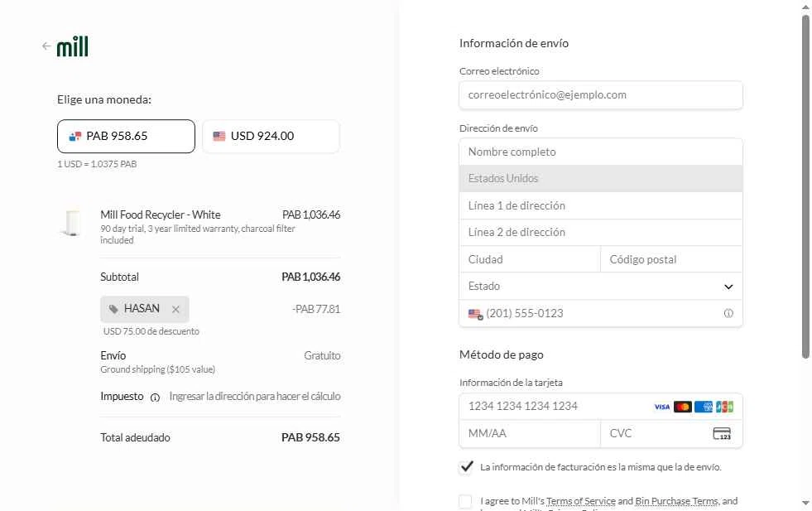
Task: Click the back arrow beside mill logo
Action: coord(46,46)
